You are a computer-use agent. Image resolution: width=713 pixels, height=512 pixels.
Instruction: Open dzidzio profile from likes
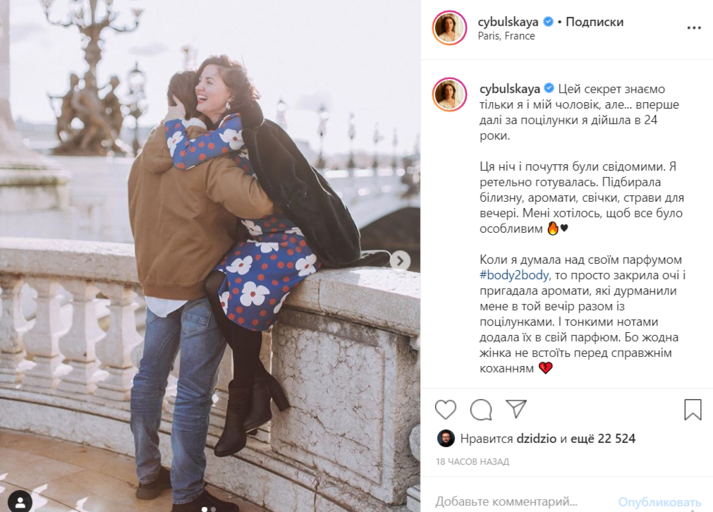click(x=537, y=438)
